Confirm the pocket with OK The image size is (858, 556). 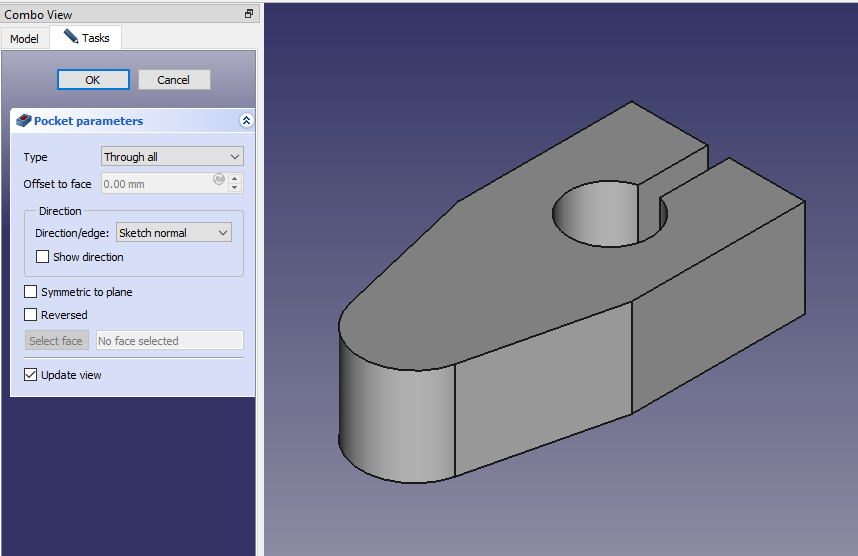93,80
